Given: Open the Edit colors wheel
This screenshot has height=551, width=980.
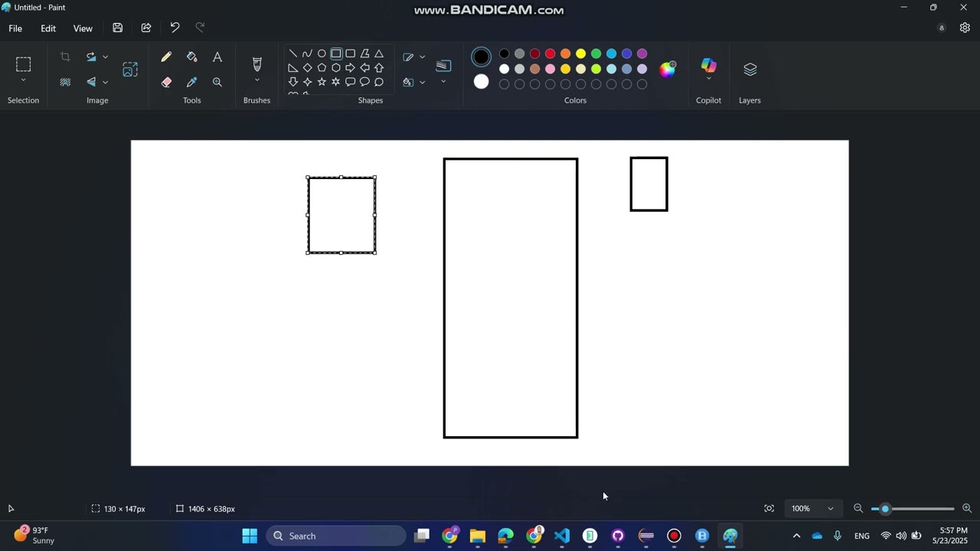Looking at the screenshot, I should [668, 69].
